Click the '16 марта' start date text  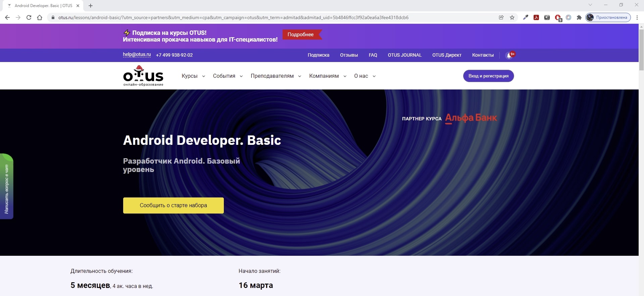coord(256,285)
